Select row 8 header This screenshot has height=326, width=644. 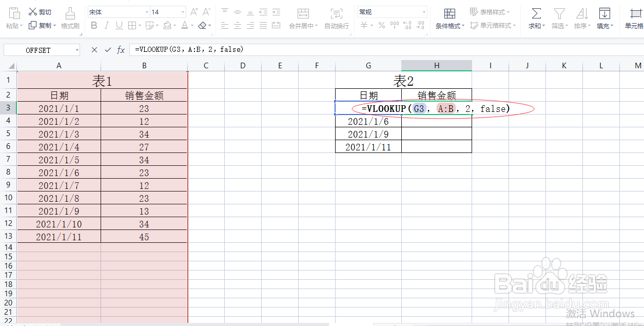(x=8, y=172)
